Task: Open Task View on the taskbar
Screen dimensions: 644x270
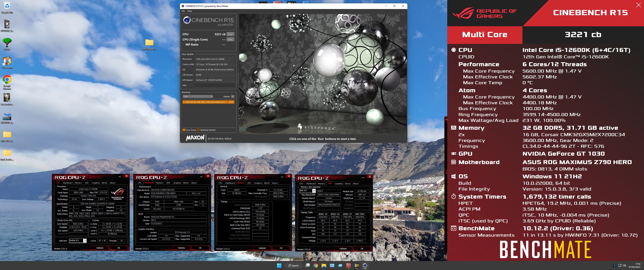Action: 308,265
